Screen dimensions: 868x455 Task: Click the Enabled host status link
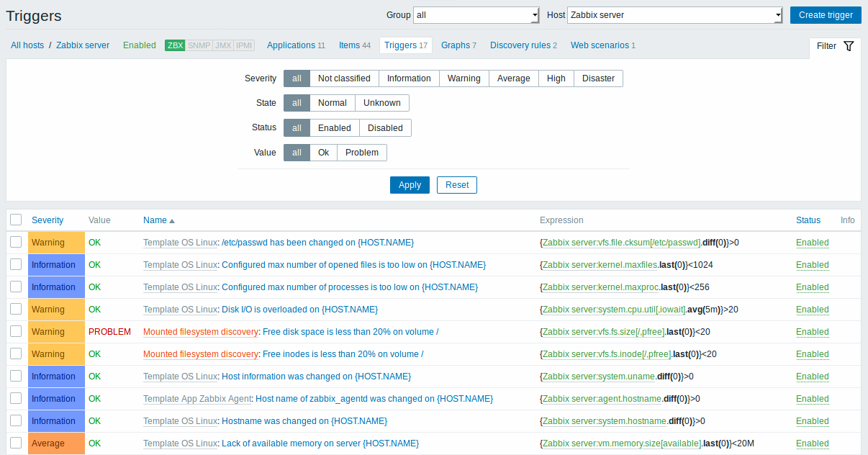coord(140,45)
